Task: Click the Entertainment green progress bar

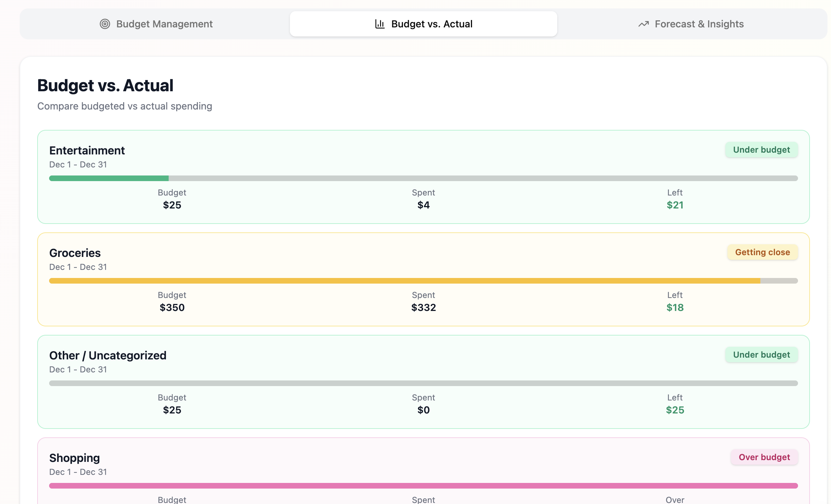Action: click(x=109, y=178)
